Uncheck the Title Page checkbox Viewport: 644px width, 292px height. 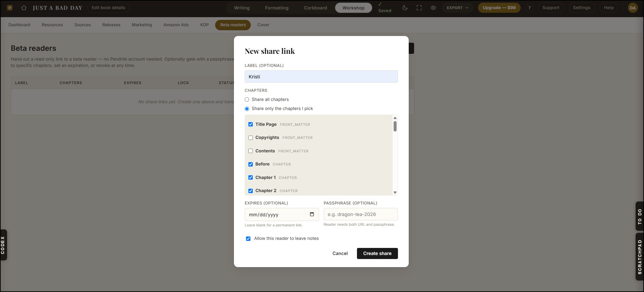coord(250,124)
